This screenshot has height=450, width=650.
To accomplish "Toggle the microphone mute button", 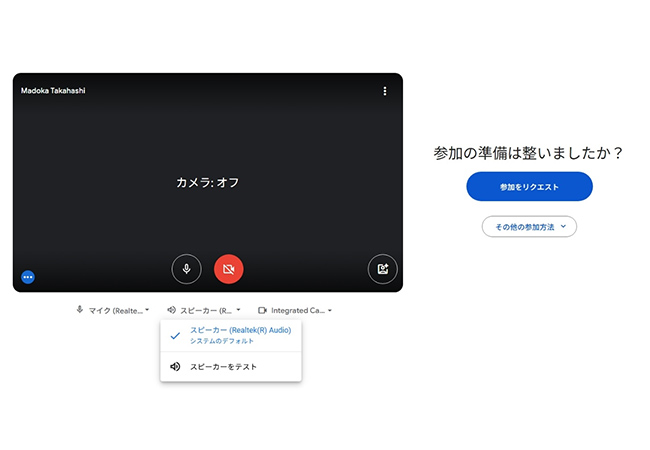I will tap(186, 269).
